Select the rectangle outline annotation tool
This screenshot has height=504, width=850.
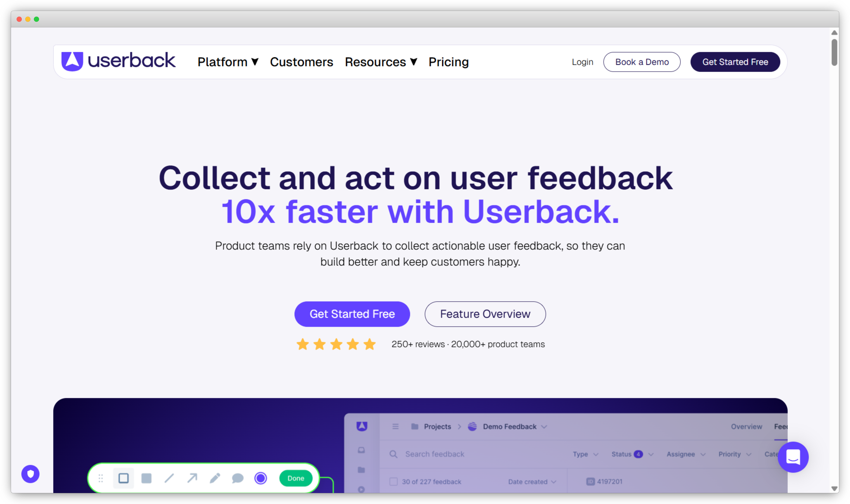pos(123,478)
